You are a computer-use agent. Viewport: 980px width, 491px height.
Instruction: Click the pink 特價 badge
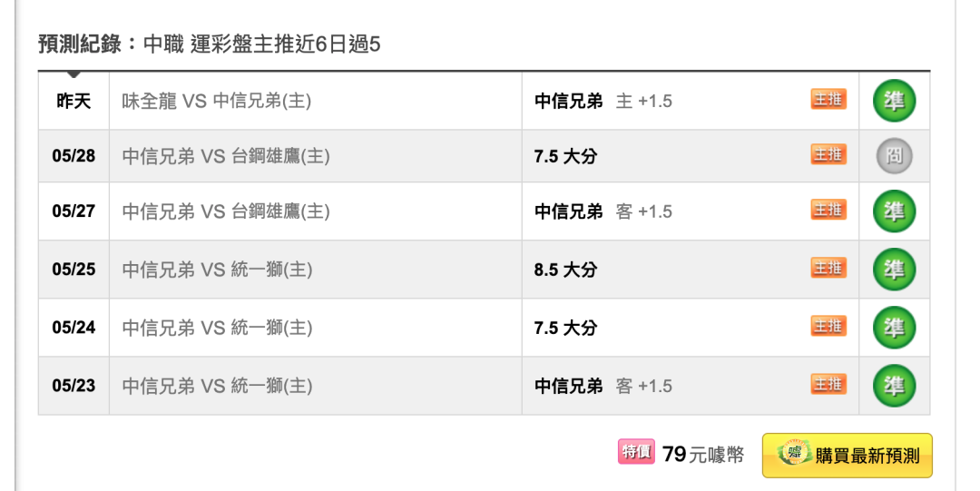(x=636, y=452)
